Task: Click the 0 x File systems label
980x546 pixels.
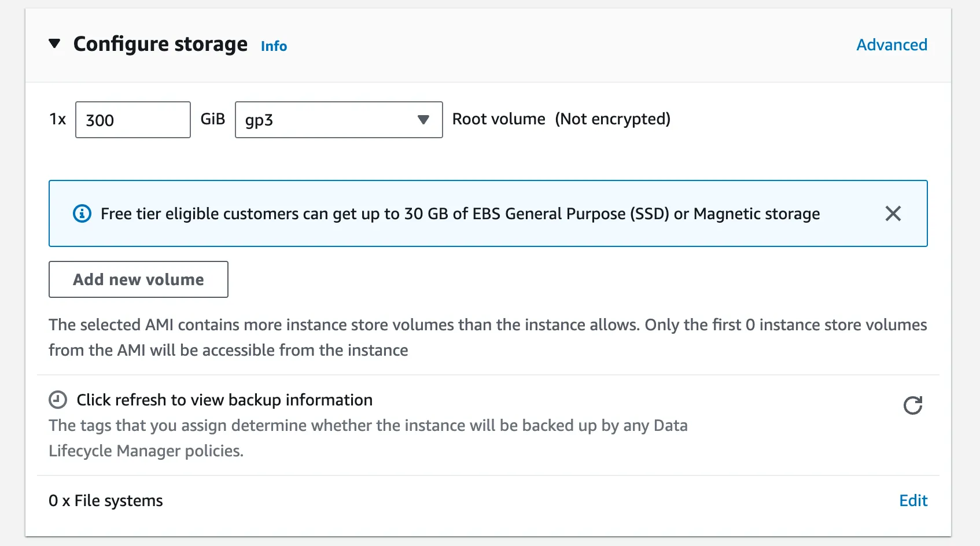Action: (x=106, y=501)
